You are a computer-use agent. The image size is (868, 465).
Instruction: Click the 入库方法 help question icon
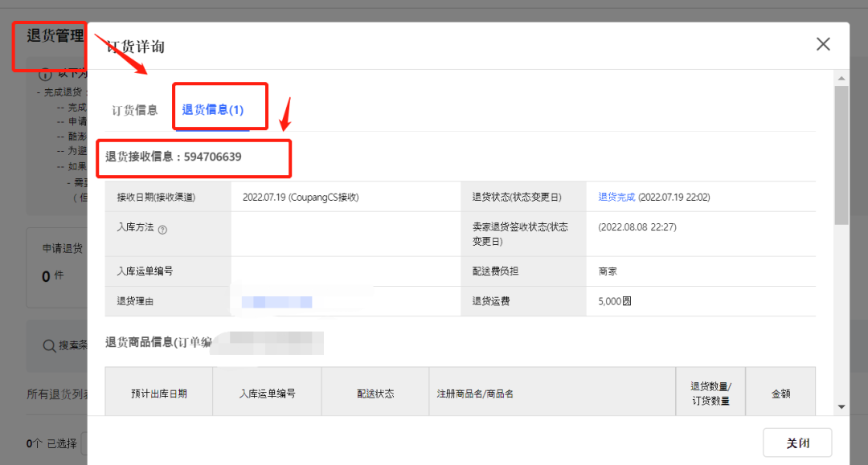[x=162, y=230]
